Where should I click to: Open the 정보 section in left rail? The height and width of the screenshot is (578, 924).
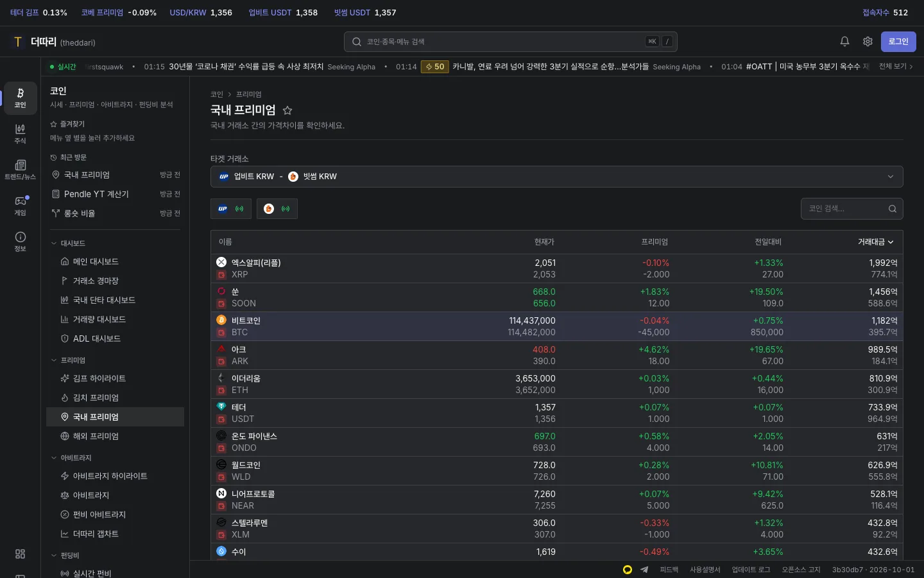[21, 241]
